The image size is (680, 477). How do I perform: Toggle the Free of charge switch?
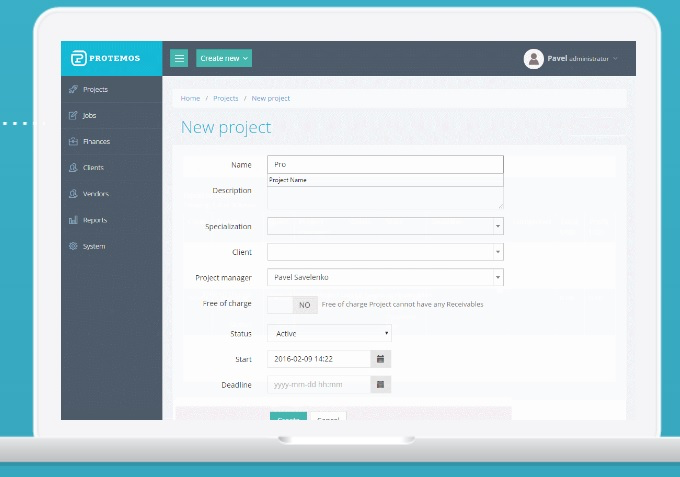click(x=292, y=305)
